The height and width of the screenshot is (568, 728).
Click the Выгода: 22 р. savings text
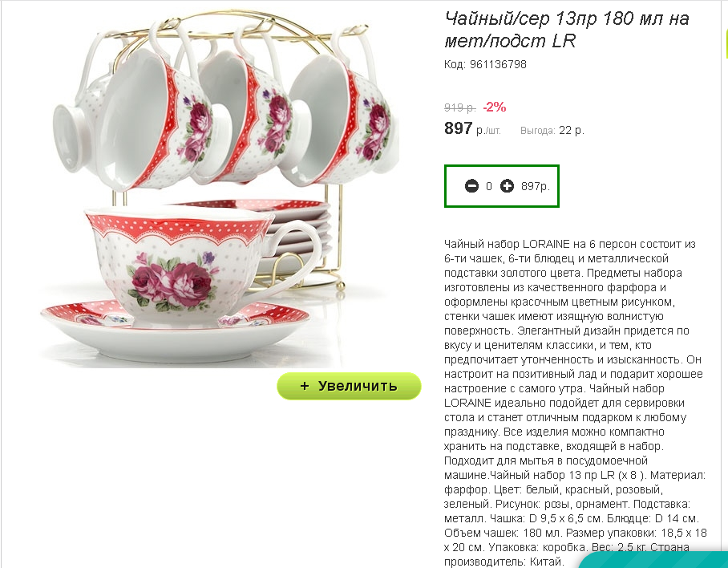pyautogui.click(x=552, y=131)
